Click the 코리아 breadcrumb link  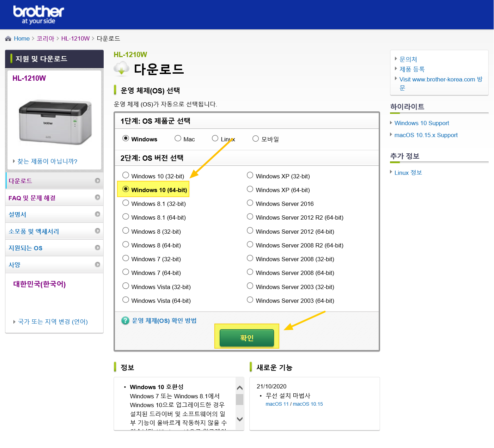(x=45, y=38)
